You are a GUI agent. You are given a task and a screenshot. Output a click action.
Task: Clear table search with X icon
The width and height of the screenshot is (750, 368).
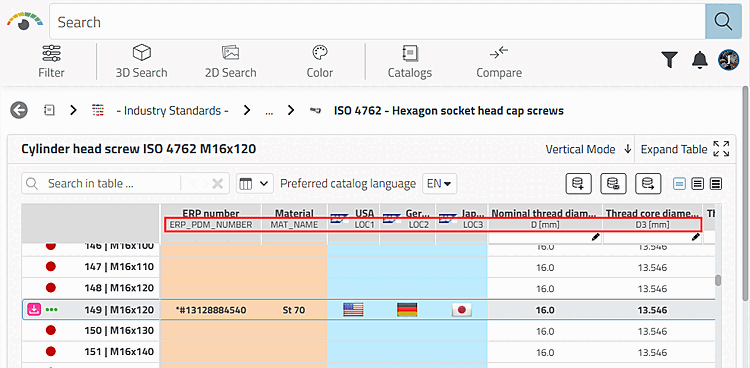[x=218, y=184]
